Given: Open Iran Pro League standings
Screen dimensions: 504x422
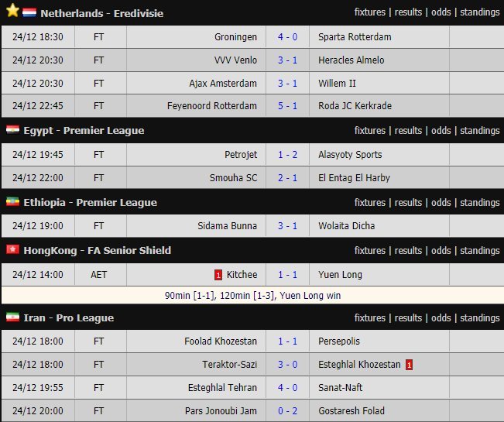Looking at the screenshot, I should (480, 318).
